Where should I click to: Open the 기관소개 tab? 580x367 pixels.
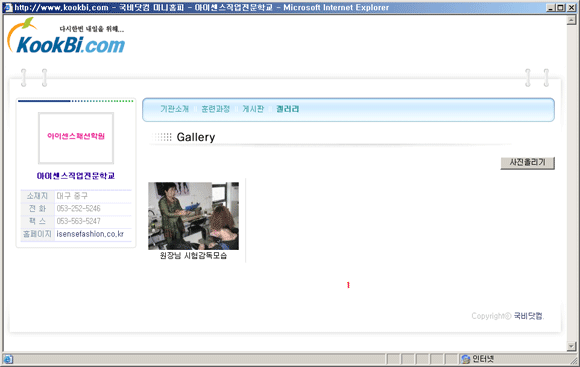174,109
